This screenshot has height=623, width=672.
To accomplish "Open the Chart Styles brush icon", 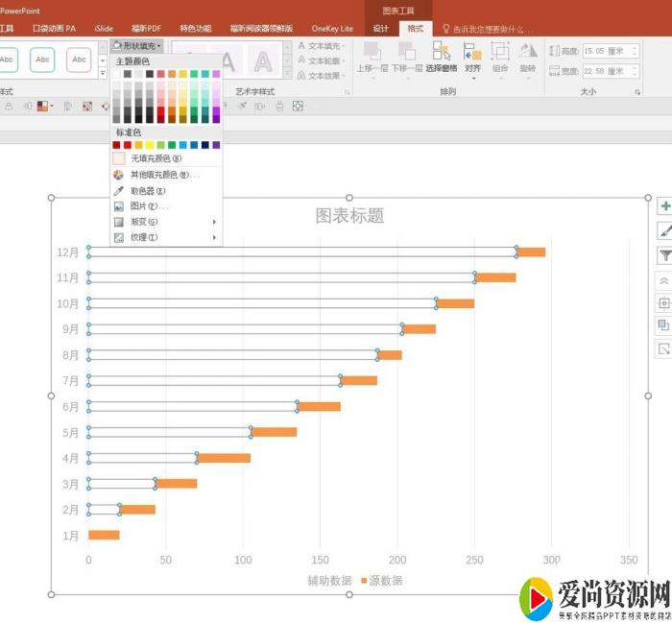I will 664,230.
